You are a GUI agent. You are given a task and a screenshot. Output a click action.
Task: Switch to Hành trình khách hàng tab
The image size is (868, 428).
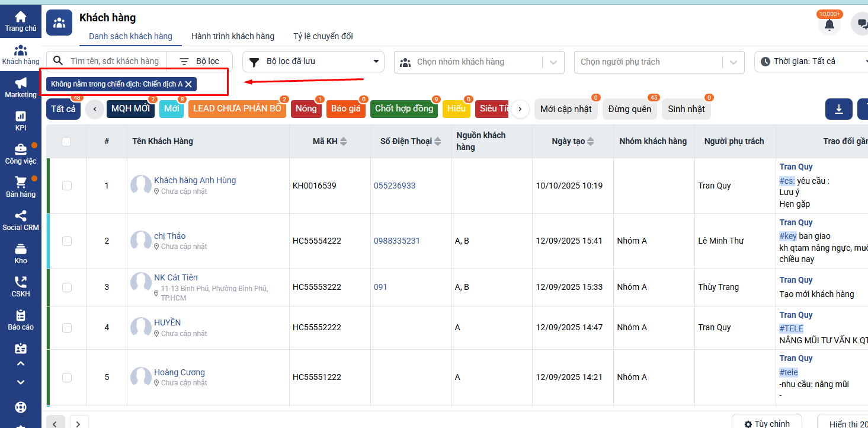point(232,36)
